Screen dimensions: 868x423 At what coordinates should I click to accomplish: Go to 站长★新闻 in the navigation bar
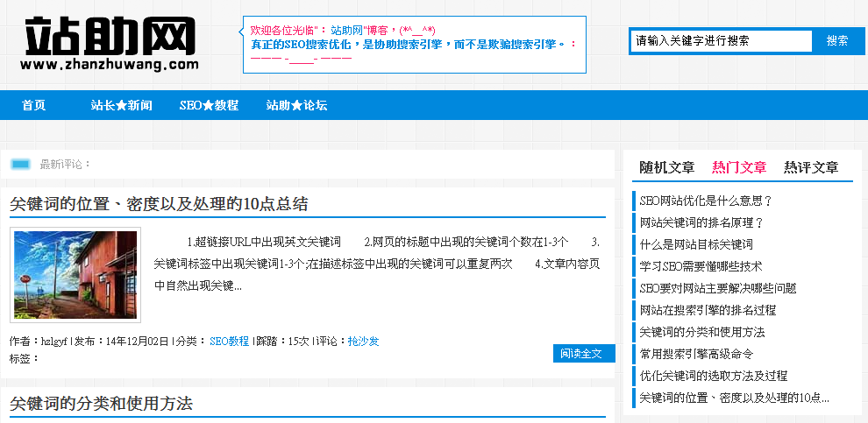(122, 105)
